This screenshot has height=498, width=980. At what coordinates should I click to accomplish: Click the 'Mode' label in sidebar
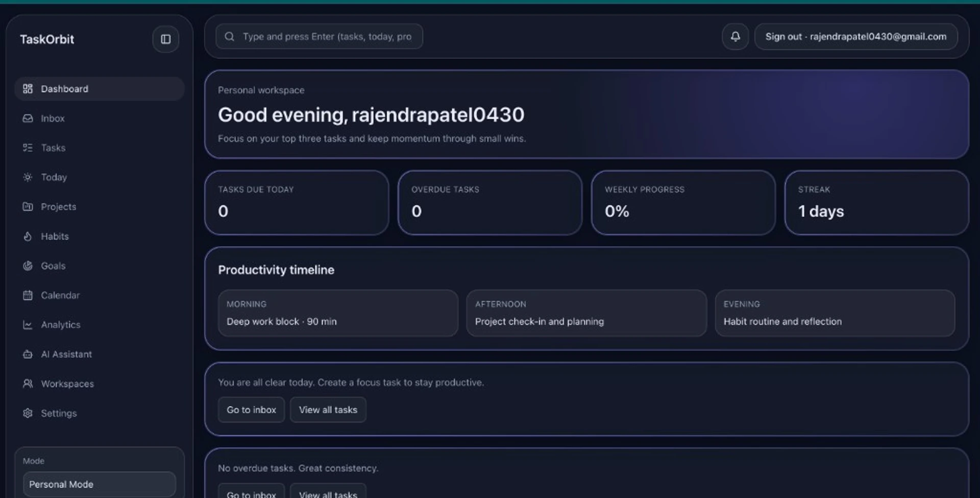(34, 461)
